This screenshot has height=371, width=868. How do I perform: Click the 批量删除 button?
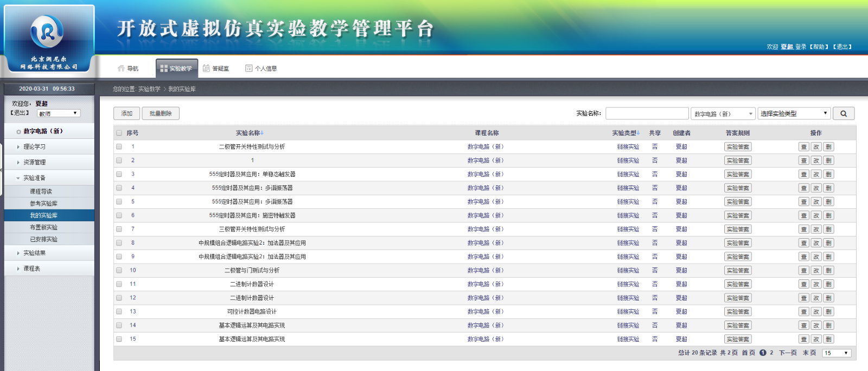point(161,113)
